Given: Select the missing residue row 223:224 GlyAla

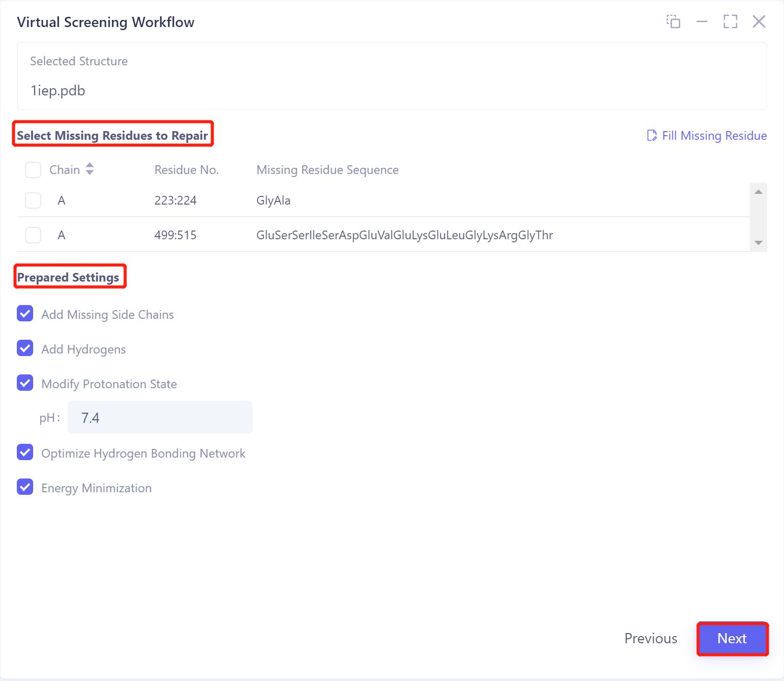Looking at the screenshot, I should tap(33, 200).
